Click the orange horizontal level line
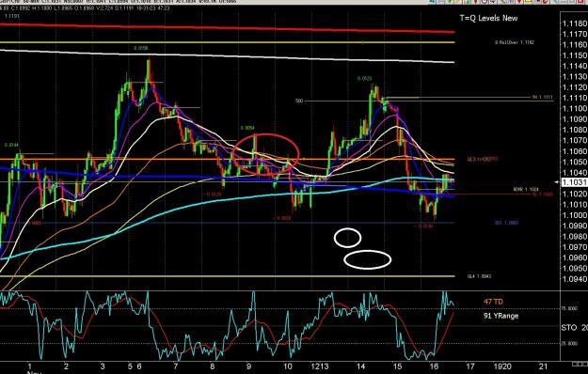Image resolution: width=588 pixels, height=374 pixels. click(x=228, y=159)
